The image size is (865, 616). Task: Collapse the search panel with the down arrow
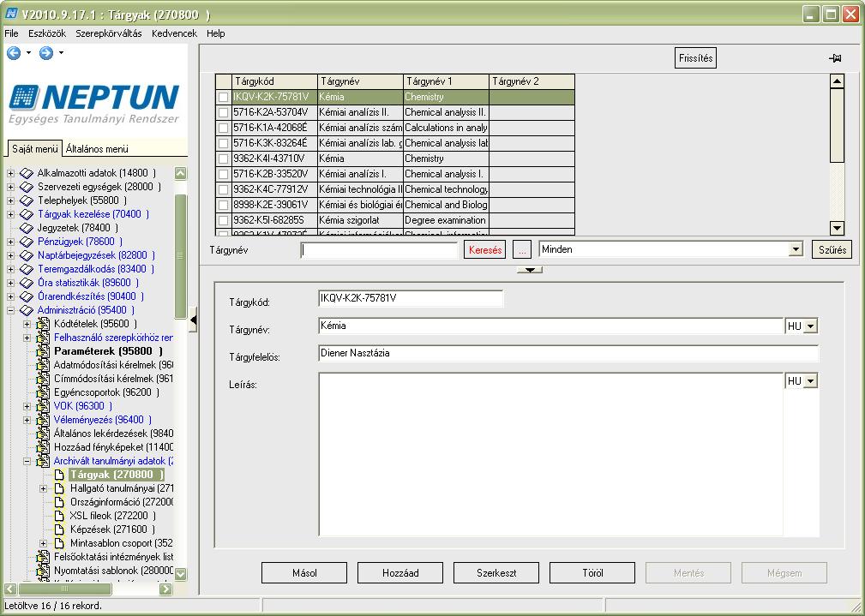tap(530, 270)
